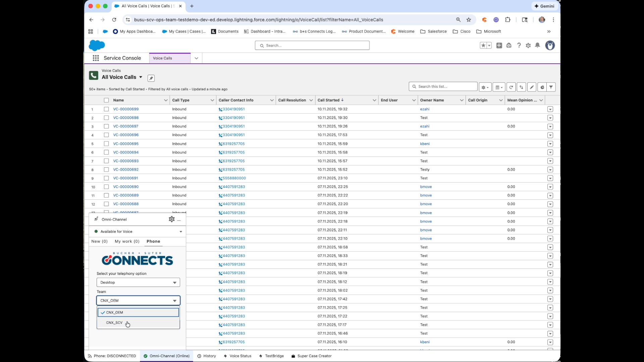The height and width of the screenshot is (362, 644).
Task: Refresh the All Voice Calls list
Action: [x=511, y=87]
